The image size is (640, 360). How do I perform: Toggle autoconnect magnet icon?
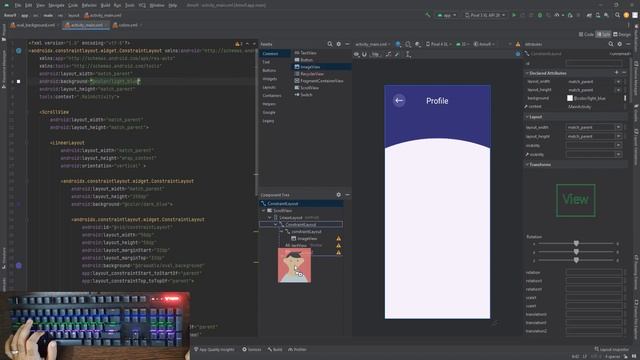[x=364, y=54]
